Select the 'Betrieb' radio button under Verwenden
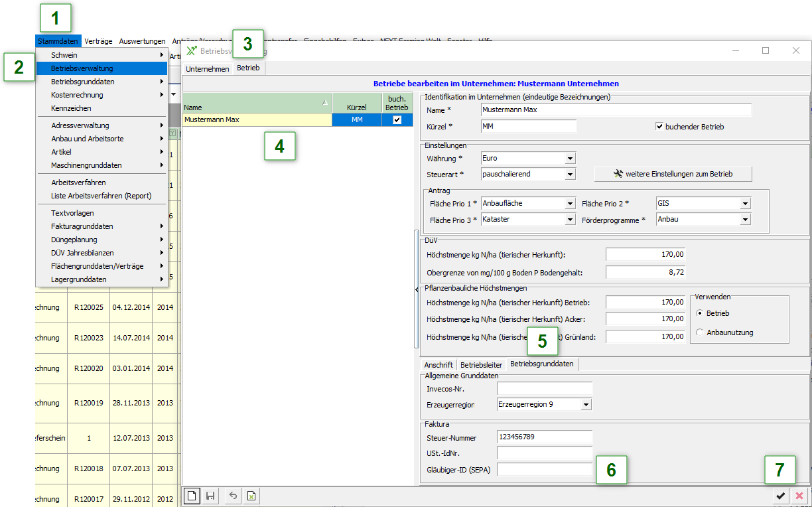 699,313
